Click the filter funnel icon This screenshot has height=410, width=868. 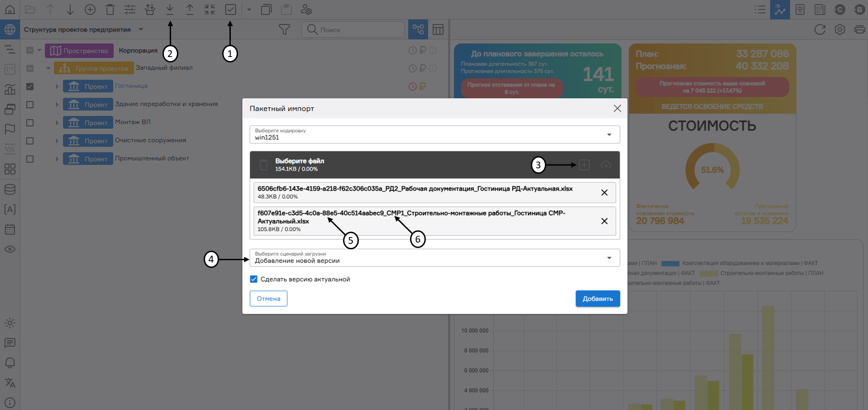pos(284,29)
